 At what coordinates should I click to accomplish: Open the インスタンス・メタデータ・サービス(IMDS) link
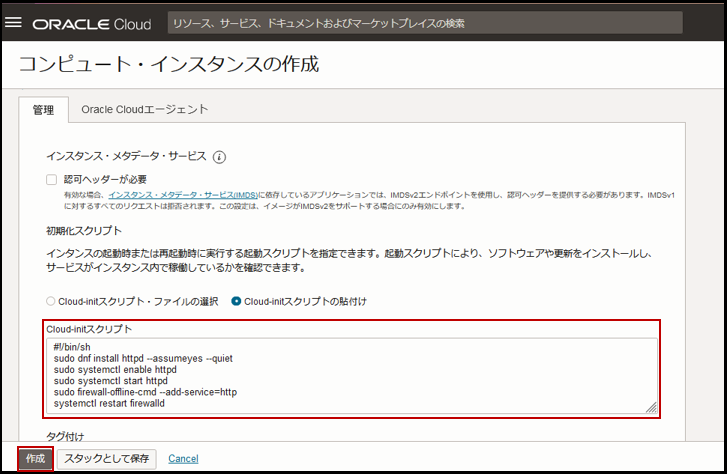[x=183, y=195]
